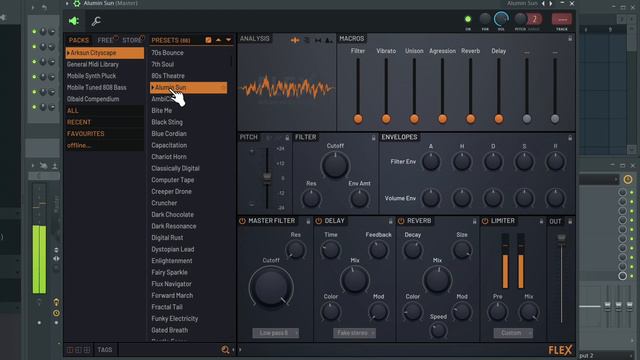Lock the Pitch section via padlock icon
Screen dimensions: 640x360
(x=287, y=138)
